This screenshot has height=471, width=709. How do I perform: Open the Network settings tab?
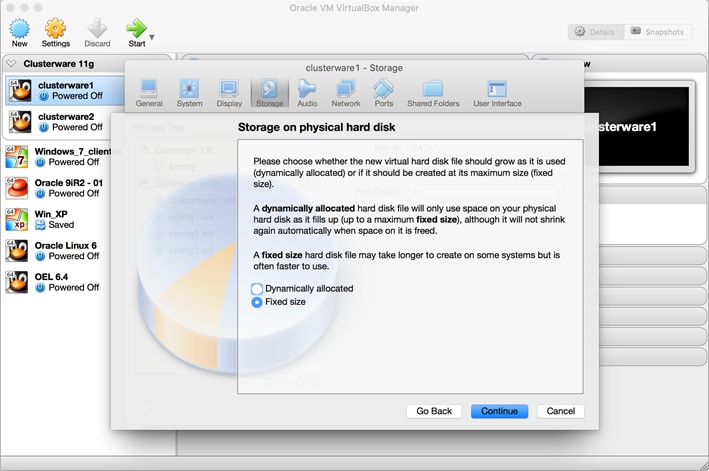pos(346,93)
